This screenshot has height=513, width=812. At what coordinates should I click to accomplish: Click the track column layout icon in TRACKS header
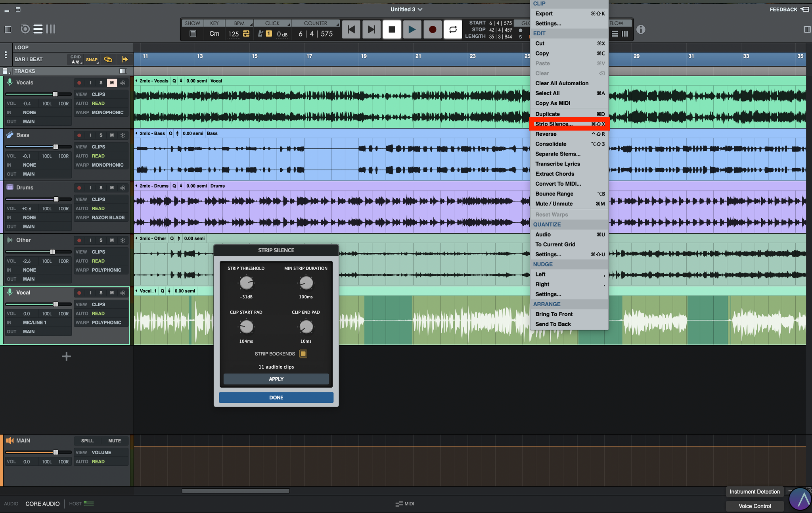pyautogui.click(x=123, y=71)
